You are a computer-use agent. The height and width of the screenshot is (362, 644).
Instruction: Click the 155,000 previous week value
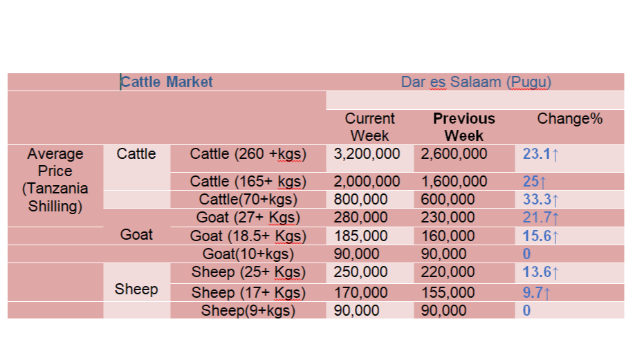pos(448,293)
